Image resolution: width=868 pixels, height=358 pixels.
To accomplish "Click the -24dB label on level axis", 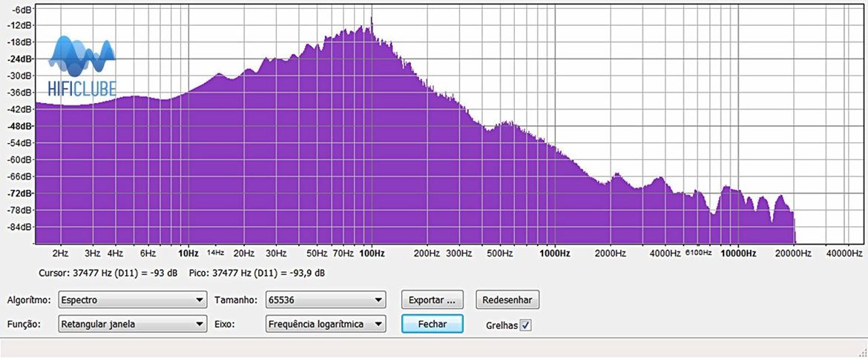I will coord(21,59).
